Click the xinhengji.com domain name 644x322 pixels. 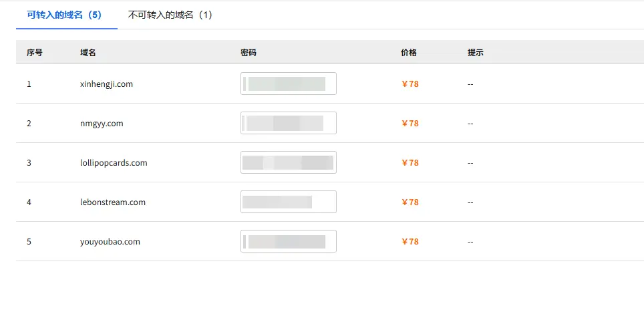106,84
